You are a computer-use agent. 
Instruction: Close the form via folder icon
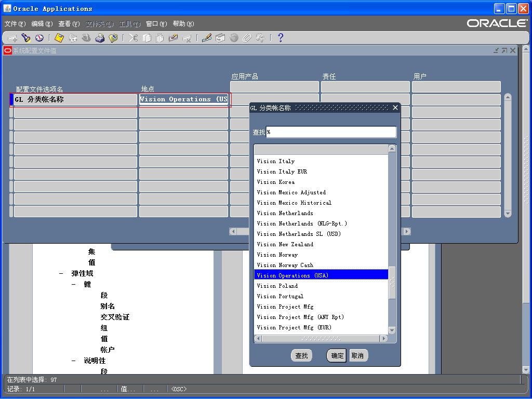coord(113,38)
